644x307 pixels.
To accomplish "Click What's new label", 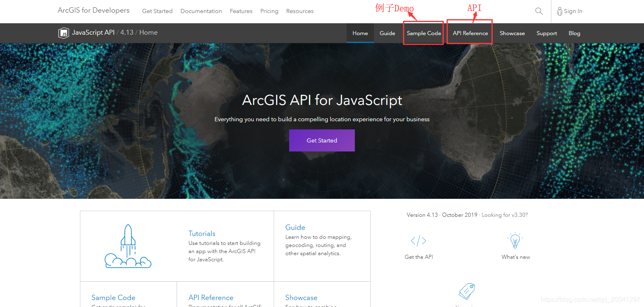I will click(516, 257).
